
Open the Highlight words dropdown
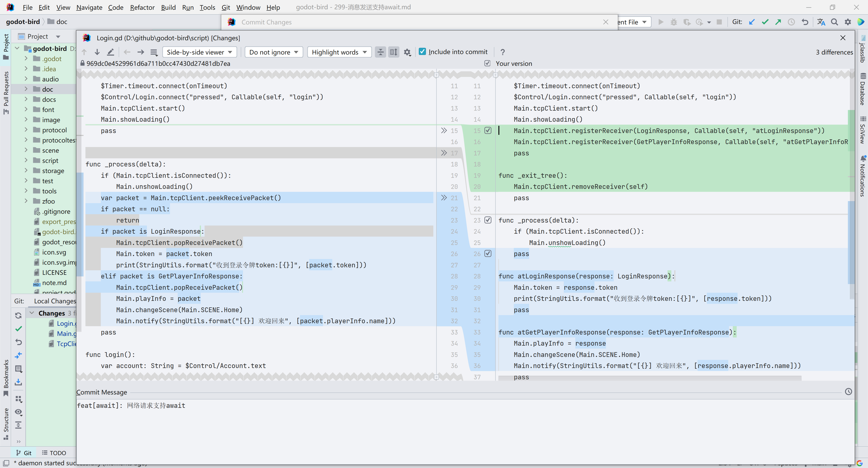click(x=339, y=52)
